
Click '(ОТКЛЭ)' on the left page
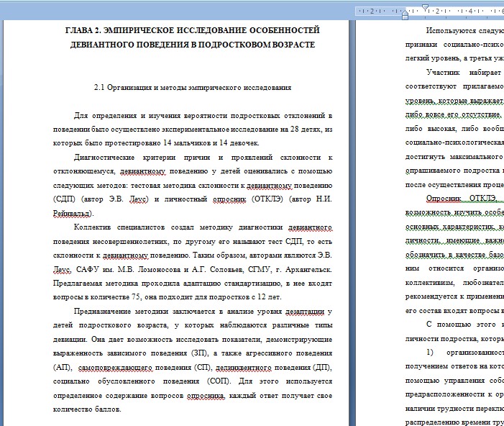tap(267, 199)
